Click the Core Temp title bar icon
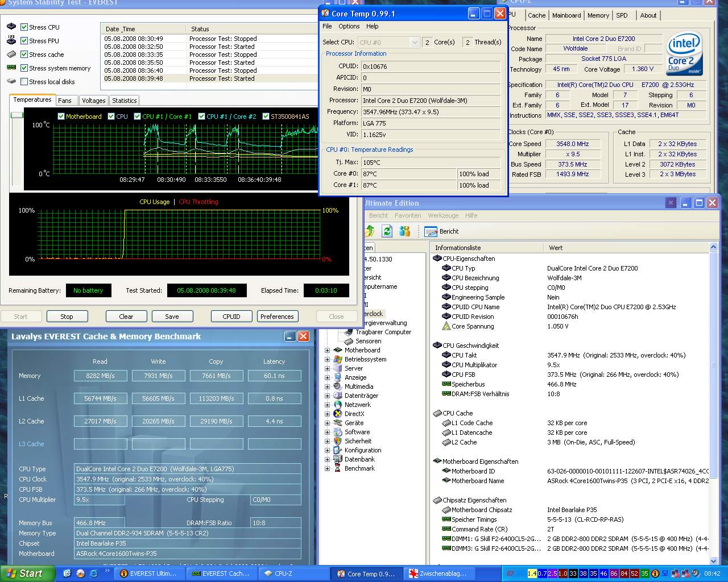This screenshot has height=582, width=728. (x=325, y=14)
